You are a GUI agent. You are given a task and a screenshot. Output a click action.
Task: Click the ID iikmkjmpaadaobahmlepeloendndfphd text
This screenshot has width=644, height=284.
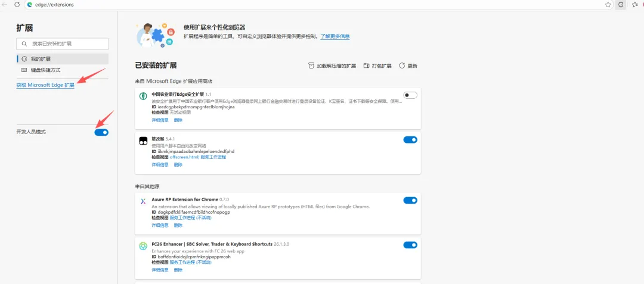[193, 151]
